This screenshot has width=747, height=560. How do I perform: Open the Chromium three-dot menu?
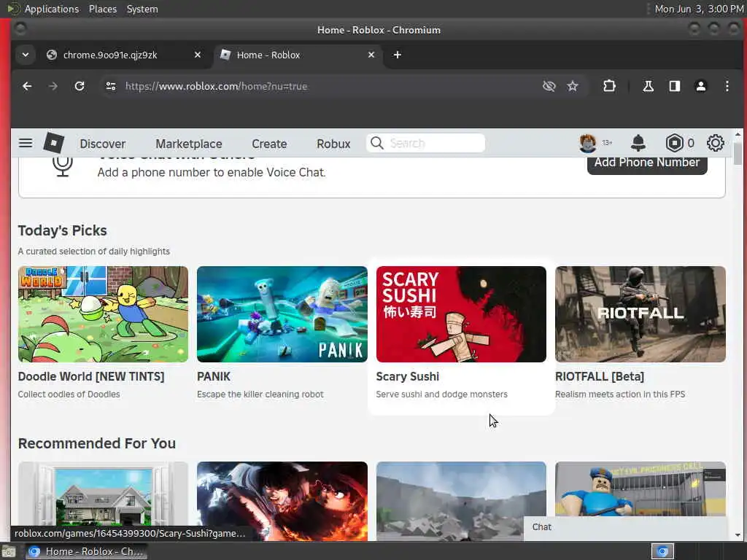[727, 86]
